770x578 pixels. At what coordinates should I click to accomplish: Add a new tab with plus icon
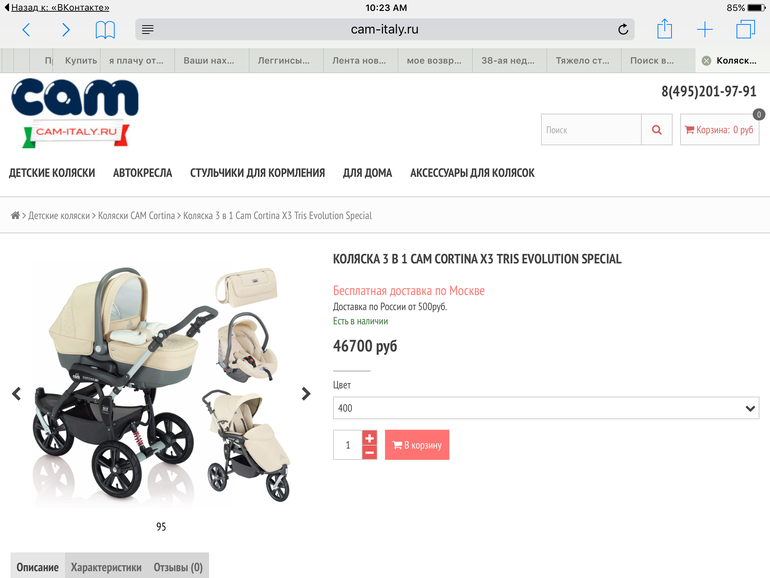coord(705,29)
